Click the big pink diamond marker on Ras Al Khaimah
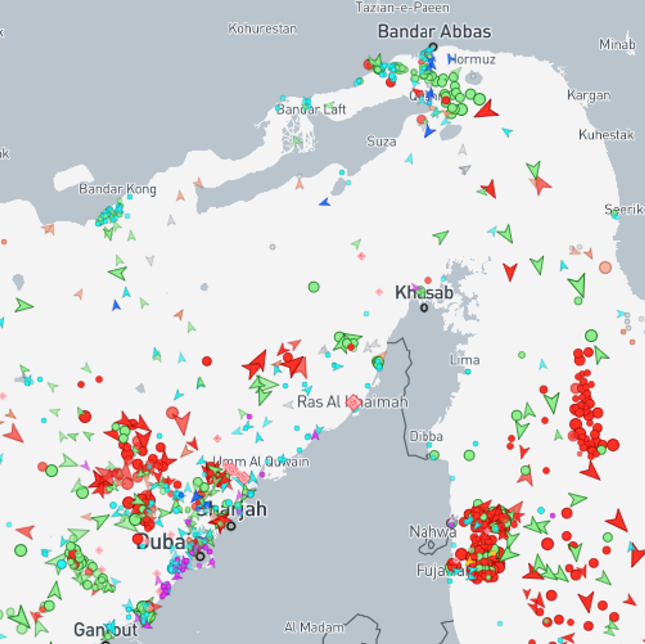 coord(353,402)
